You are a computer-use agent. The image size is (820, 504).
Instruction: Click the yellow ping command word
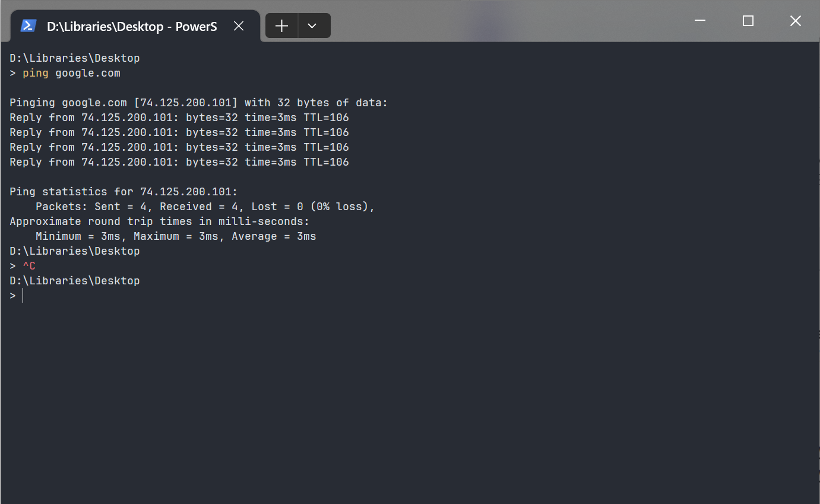point(36,74)
